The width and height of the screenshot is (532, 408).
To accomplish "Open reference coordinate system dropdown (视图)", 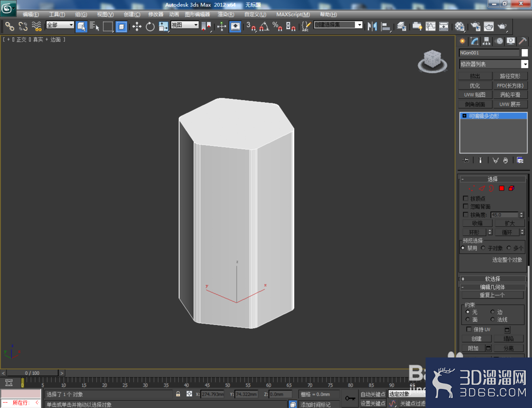I will (185, 25).
